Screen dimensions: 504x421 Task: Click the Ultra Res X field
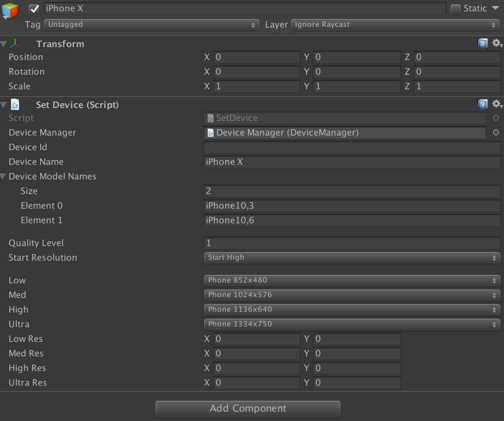coord(257,383)
